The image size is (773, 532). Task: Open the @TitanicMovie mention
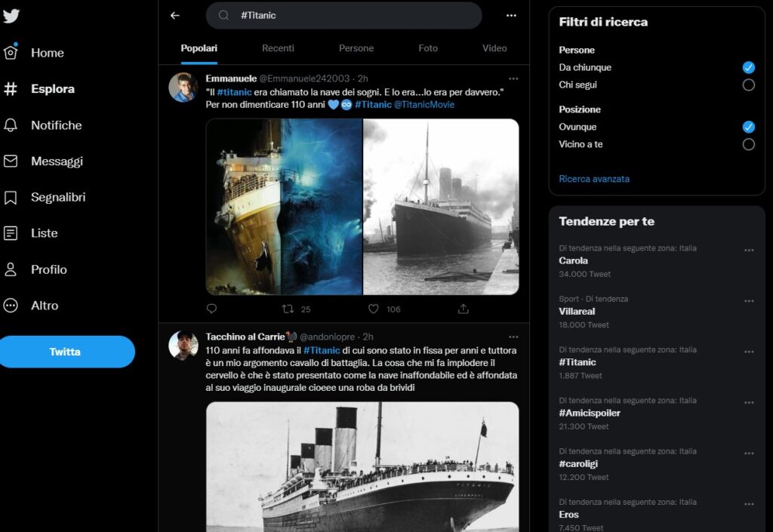point(424,104)
